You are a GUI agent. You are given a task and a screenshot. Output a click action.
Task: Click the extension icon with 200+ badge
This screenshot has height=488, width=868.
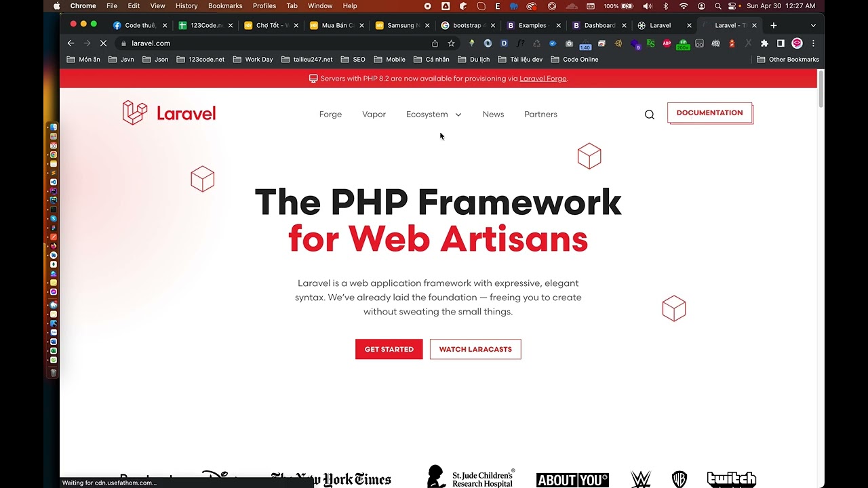(683, 45)
